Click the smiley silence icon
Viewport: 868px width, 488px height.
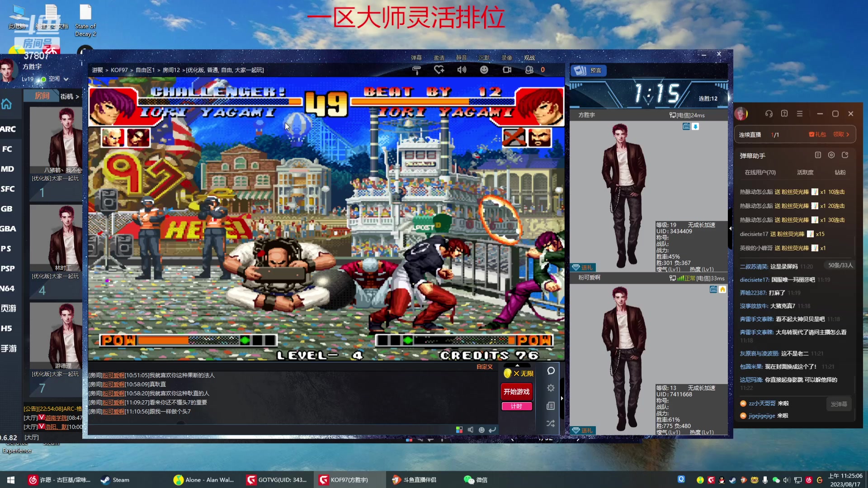tap(484, 70)
